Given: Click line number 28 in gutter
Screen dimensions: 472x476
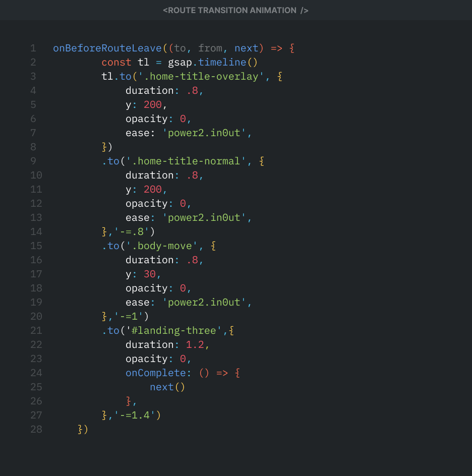Looking at the screenshot, I should pos(36,429).
